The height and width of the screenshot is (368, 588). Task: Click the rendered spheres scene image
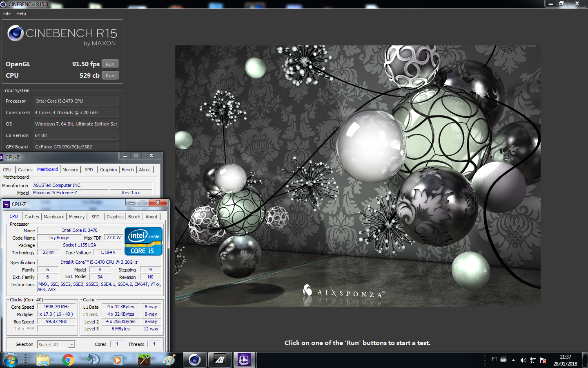[358, 176]
